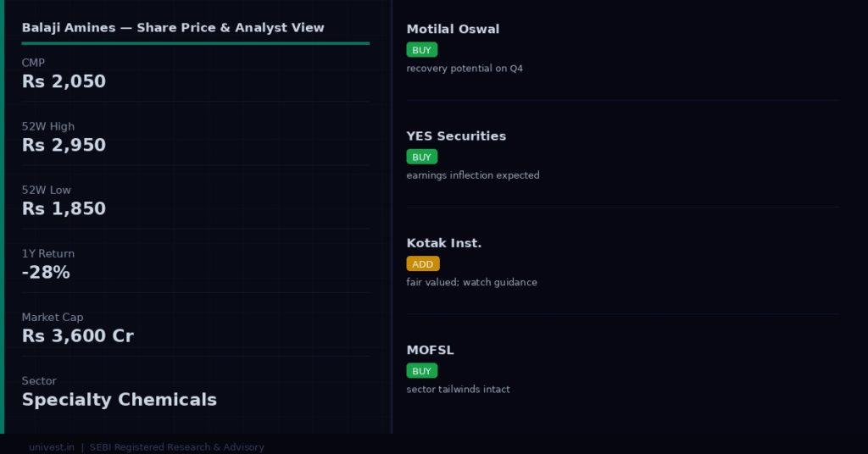Screen dimensions: 868x454
Task: Select the 'Specialty Chemicals' sector value
Action: point(119,399)
